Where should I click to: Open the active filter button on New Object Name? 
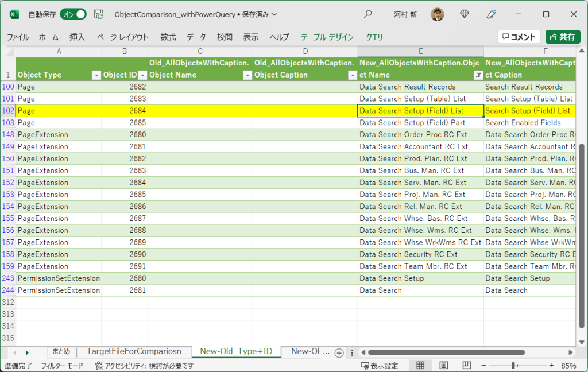478,75
